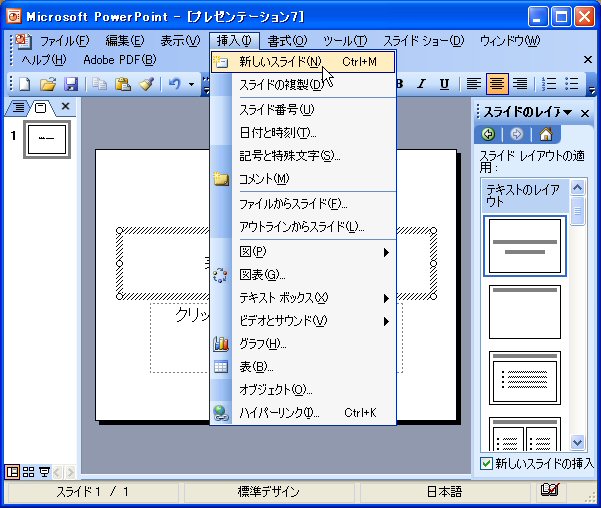
Task: Choose スライド番号(U) menu item
Action: (302, 110)
